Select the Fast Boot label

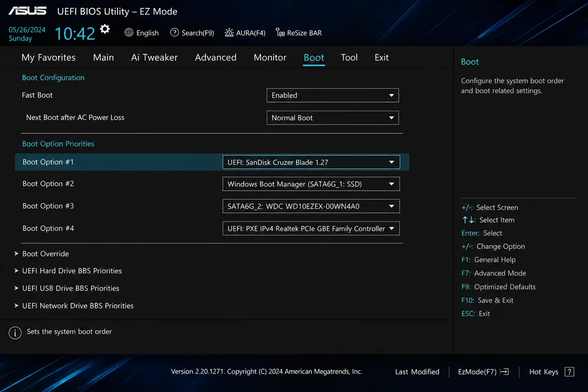[x=37, y=95]
